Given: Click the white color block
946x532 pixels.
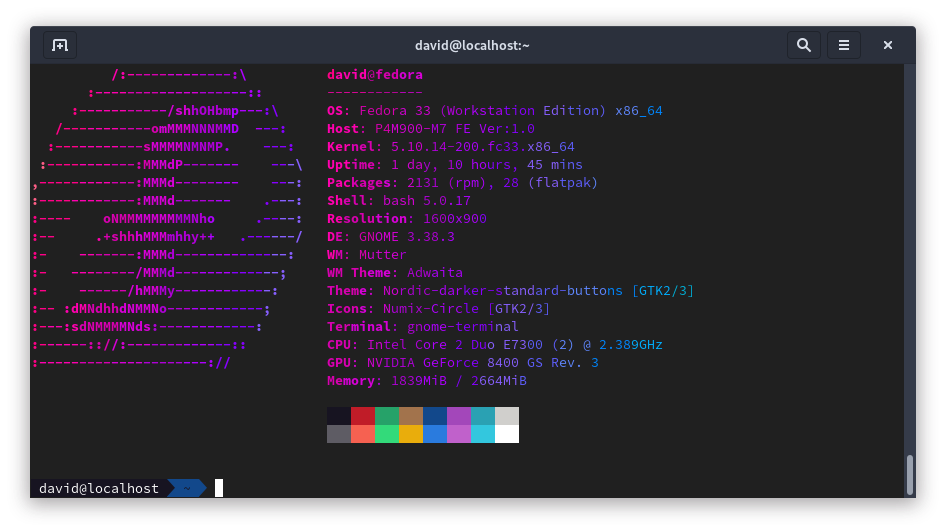Looking at the screenshot, I should [507, 434].
